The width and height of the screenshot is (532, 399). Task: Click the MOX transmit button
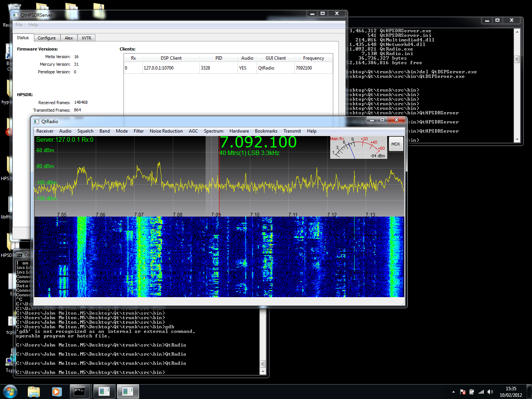pos(396,144)
